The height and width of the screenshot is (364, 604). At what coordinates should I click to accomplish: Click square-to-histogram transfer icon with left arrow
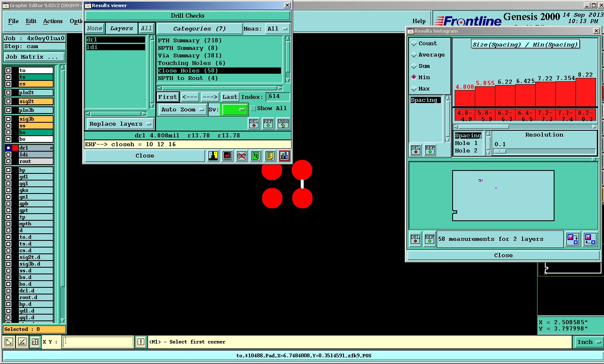click(590, 239)
